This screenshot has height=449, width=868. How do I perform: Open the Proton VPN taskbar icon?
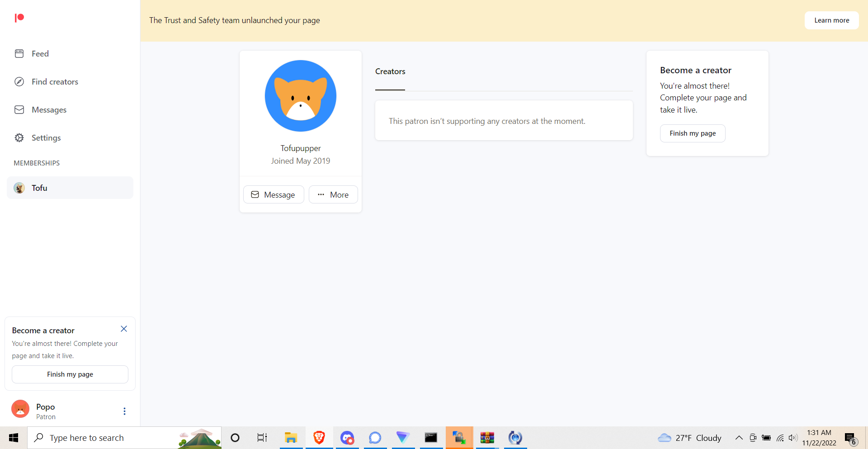coord(403,438)
